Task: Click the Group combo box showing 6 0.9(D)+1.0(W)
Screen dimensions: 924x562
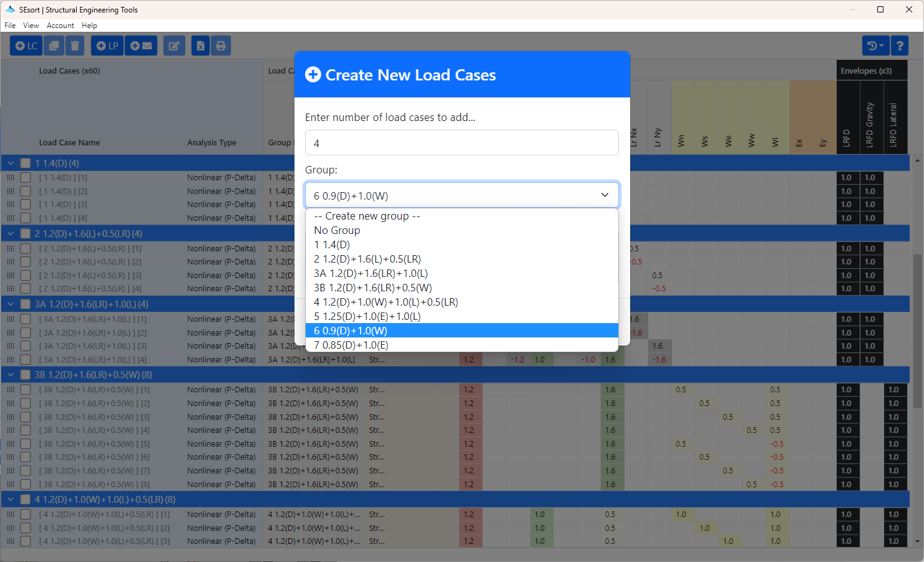Action: (x=462, y=195)
